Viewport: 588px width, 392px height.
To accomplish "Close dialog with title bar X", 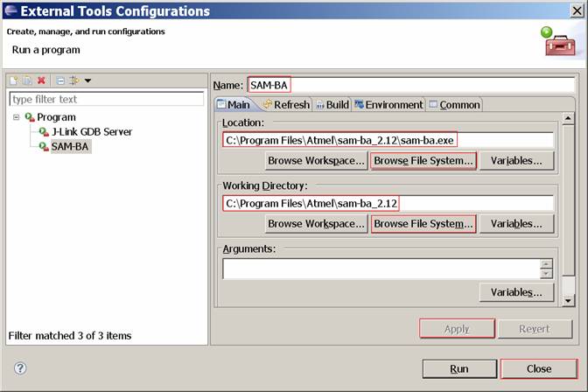I will pos(577,10).
